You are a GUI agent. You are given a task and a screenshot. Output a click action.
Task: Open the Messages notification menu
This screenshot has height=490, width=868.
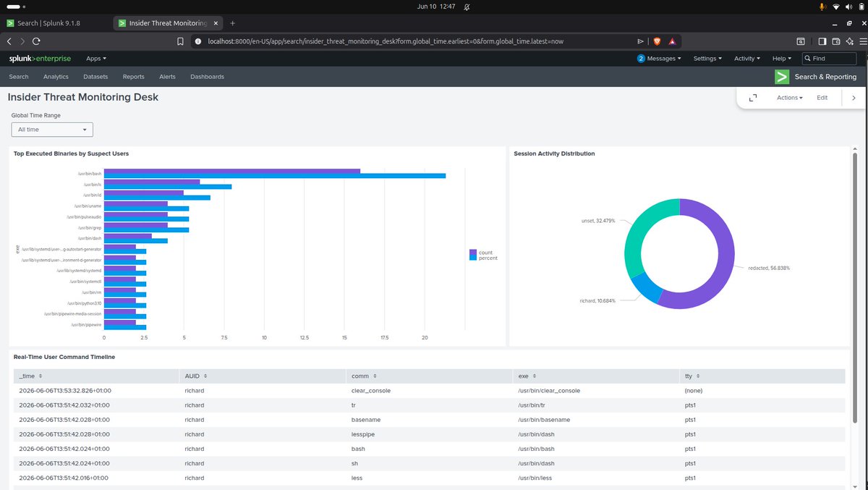click(660, 59)
